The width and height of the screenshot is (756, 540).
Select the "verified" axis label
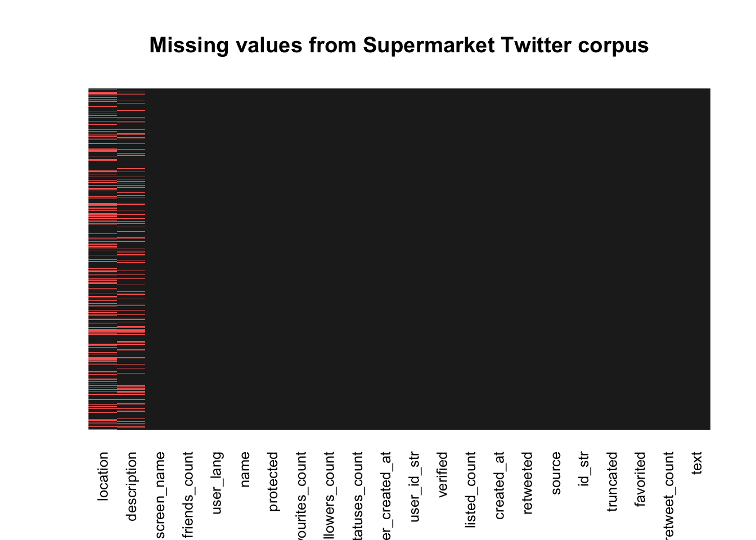[x=443, y=474]
